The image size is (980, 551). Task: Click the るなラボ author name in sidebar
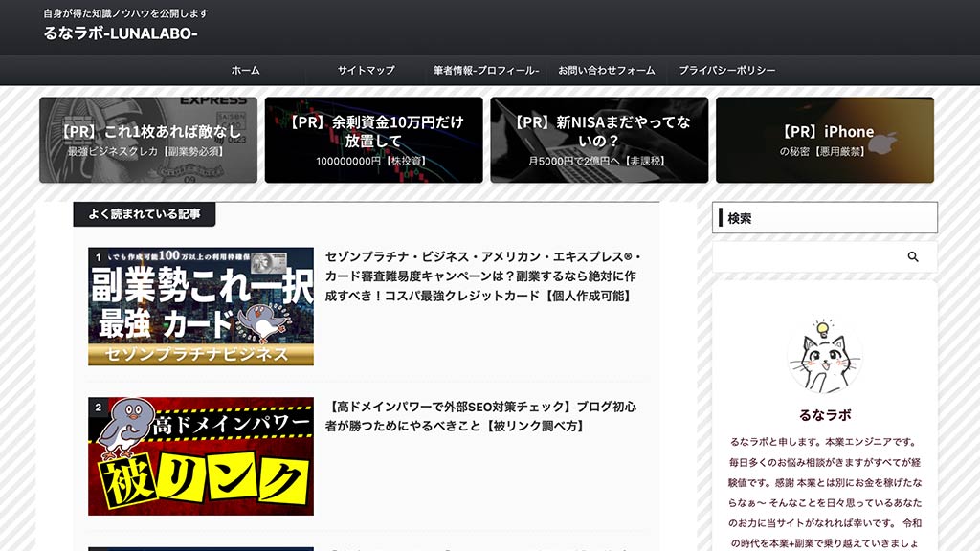[824, 415]
